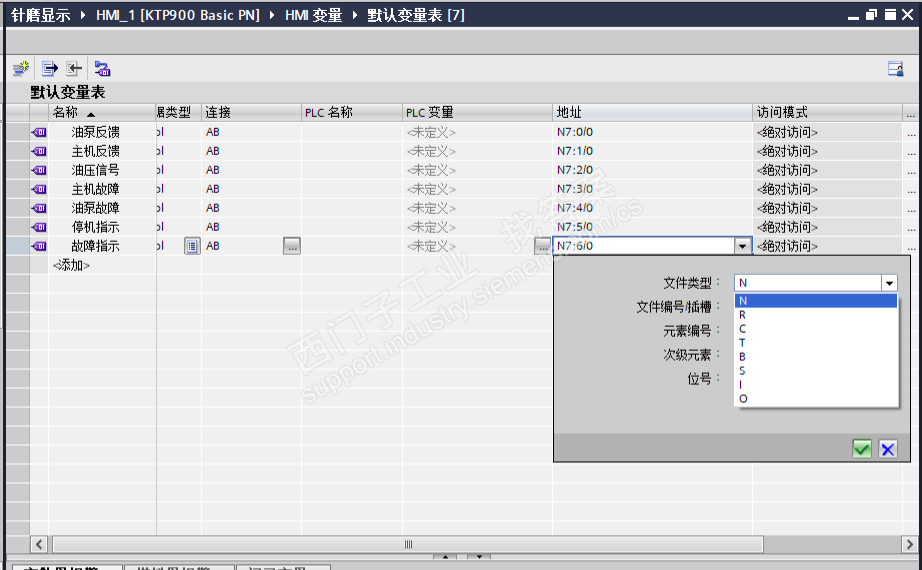Click the synchronize tags toolbar icon
The height and width of the screenshot is (570, 922).
click(102, 69)
